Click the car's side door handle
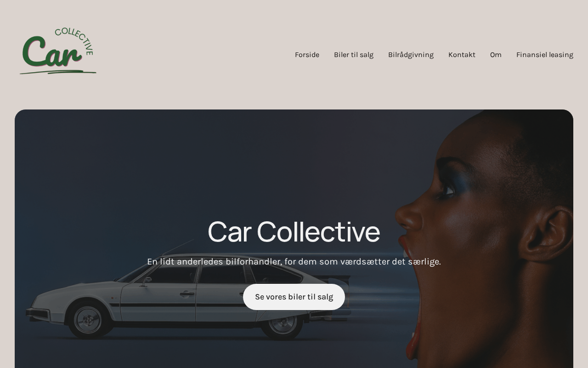588x368 pixels. coord(186,293)
